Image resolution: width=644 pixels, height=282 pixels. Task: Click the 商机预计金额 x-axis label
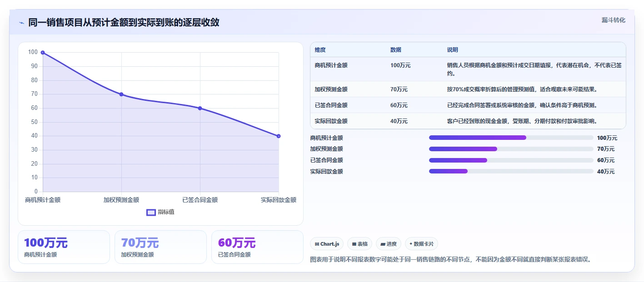click(x=43, y=200)
